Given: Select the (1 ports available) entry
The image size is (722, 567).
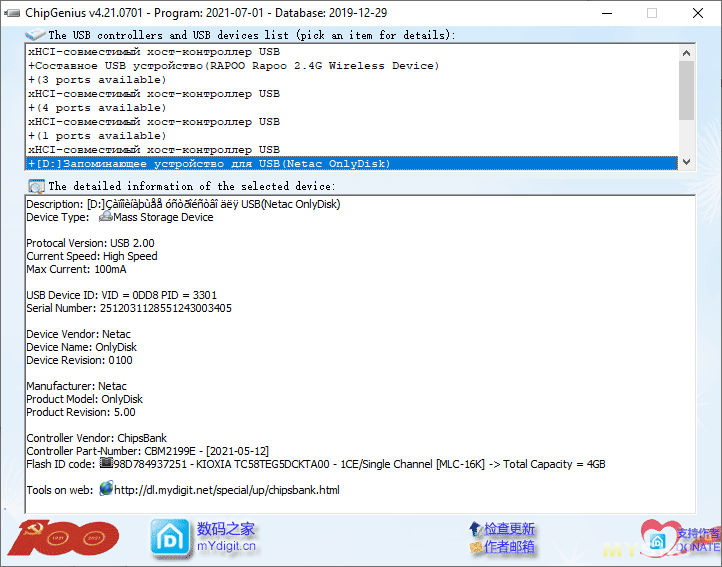Looking at the screenshot, I should [97, 135].
